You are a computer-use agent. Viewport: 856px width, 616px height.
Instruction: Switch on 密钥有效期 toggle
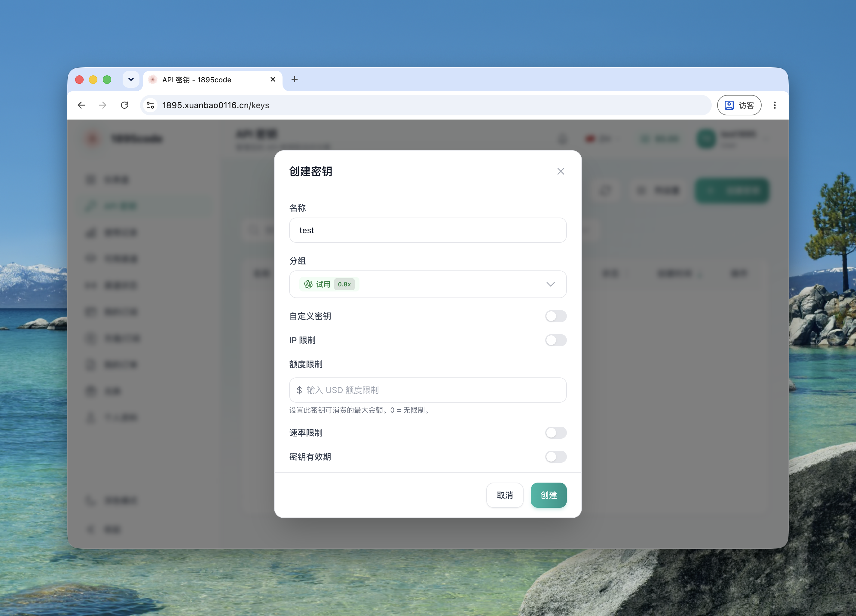click(x=555, y=457)
